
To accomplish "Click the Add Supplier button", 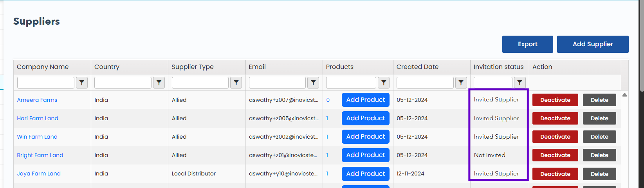I will pos(592,44).
